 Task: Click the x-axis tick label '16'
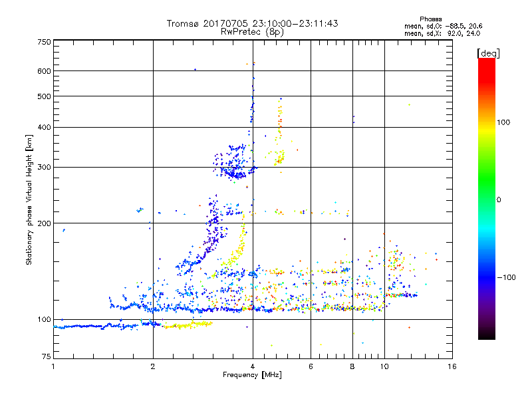tap(452, 366)
